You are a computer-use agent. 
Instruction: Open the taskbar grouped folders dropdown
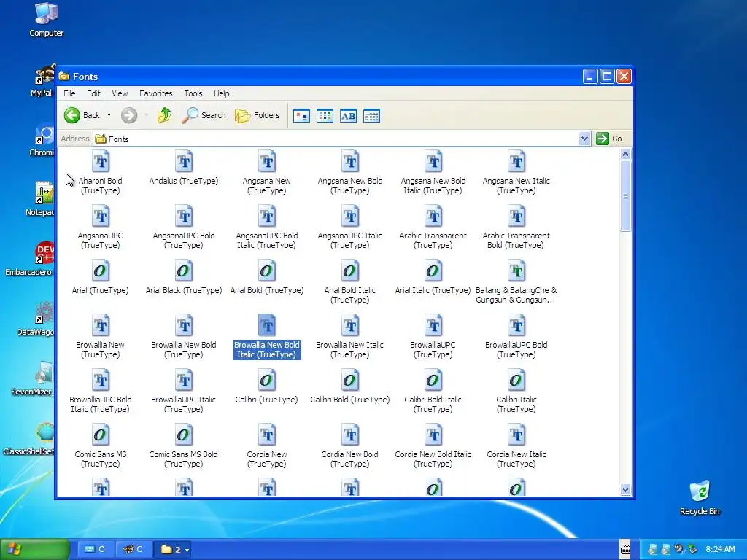pos(187,550)
